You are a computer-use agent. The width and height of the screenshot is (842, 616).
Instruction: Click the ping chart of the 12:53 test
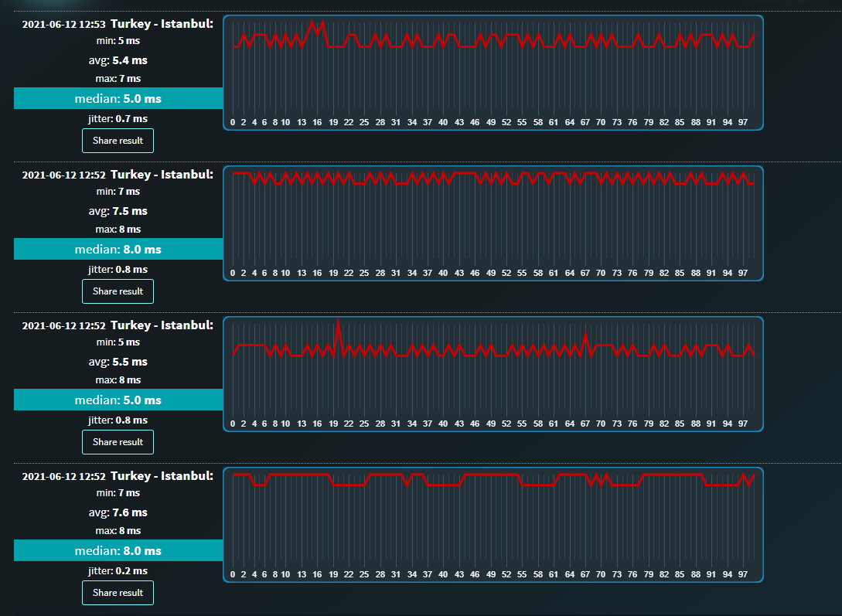coord(493,73)
